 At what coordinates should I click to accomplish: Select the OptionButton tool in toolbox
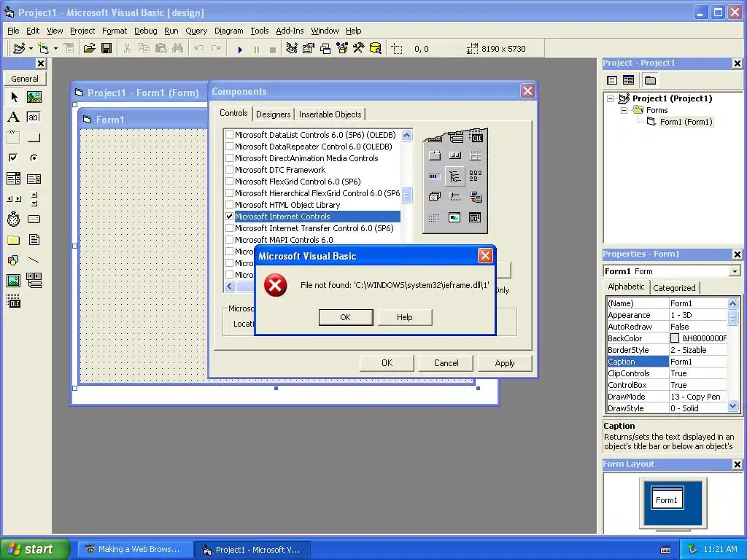pyautogui.click(x=34, y=157)
